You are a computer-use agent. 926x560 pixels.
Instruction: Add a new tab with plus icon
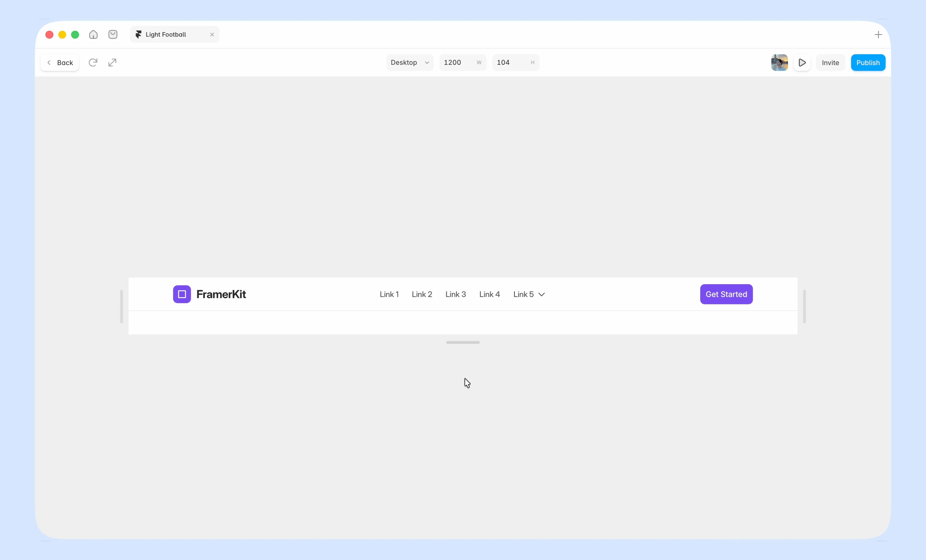(878, 34)
